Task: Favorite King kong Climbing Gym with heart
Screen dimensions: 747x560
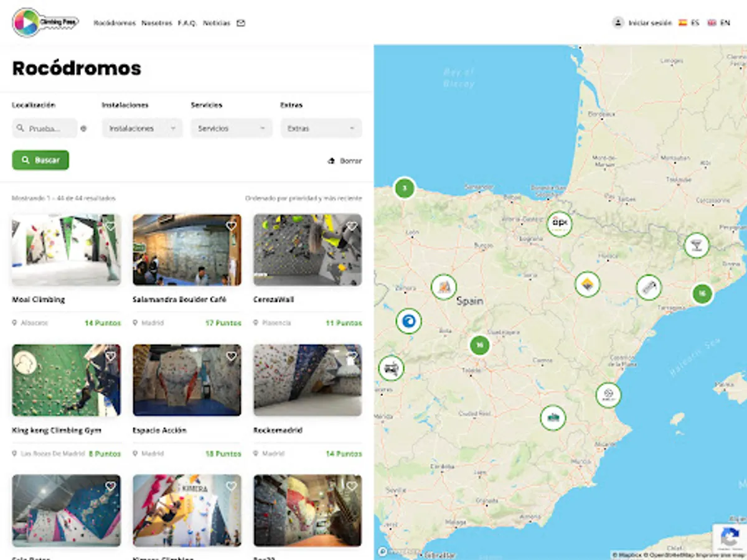Action: [110, 357]
